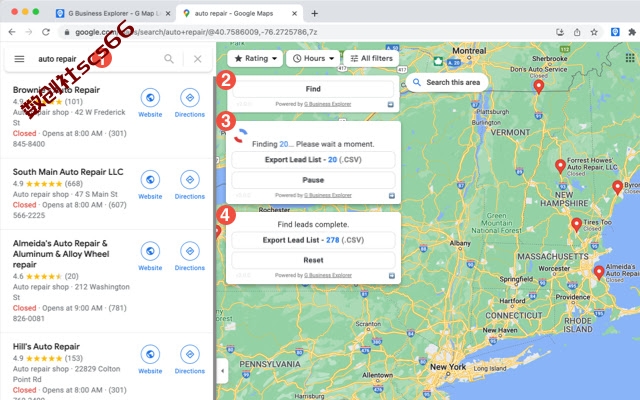Open Almeida's Auto Repair & Aluminum listing

[61, 254]
